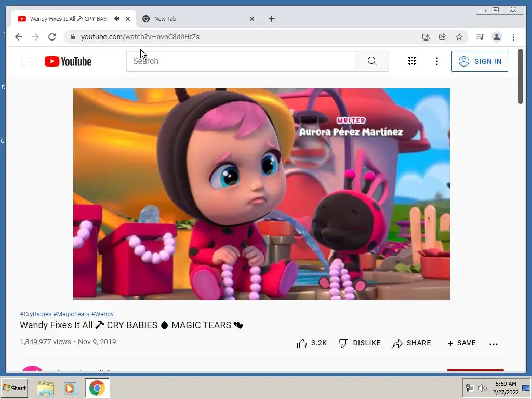Open the #MagicTears hashtag link
The image size is (532, 399).
71,314
